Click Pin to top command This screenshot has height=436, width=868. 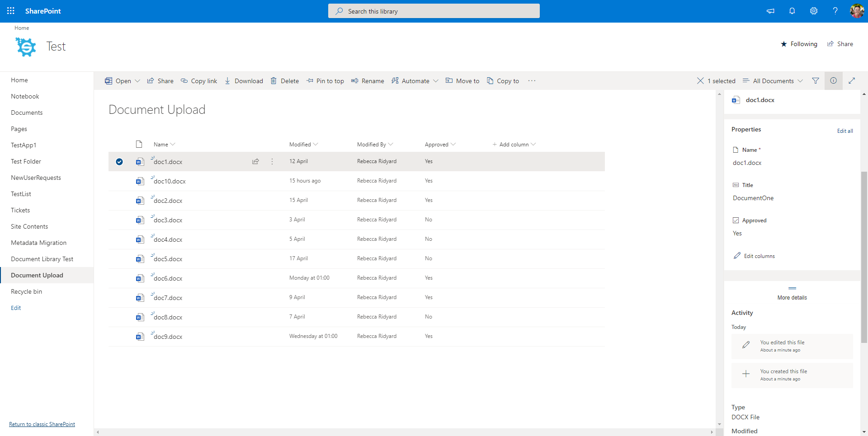(325, 81)
